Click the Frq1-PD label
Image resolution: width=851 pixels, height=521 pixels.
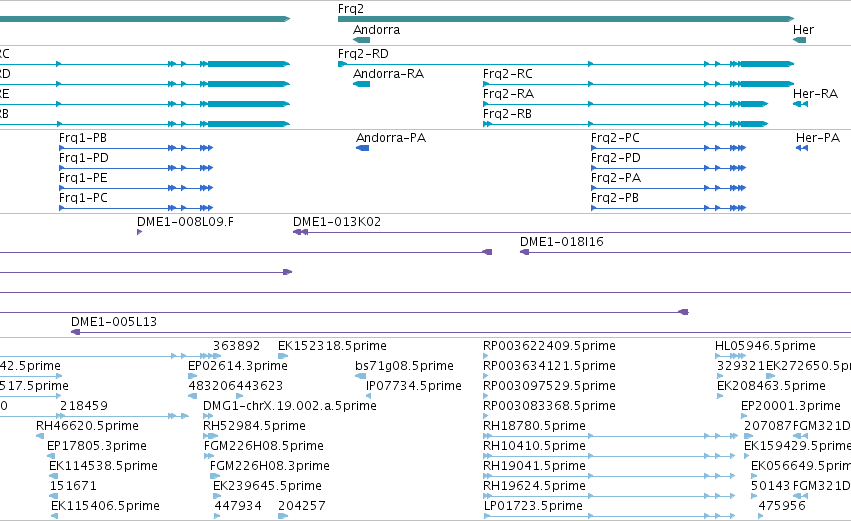[x=84, y=158]
